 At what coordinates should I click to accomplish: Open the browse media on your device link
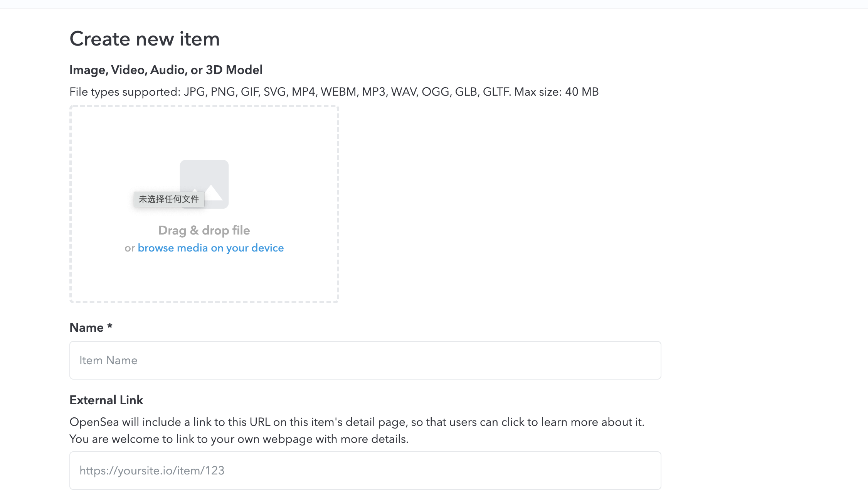(210, 248)
